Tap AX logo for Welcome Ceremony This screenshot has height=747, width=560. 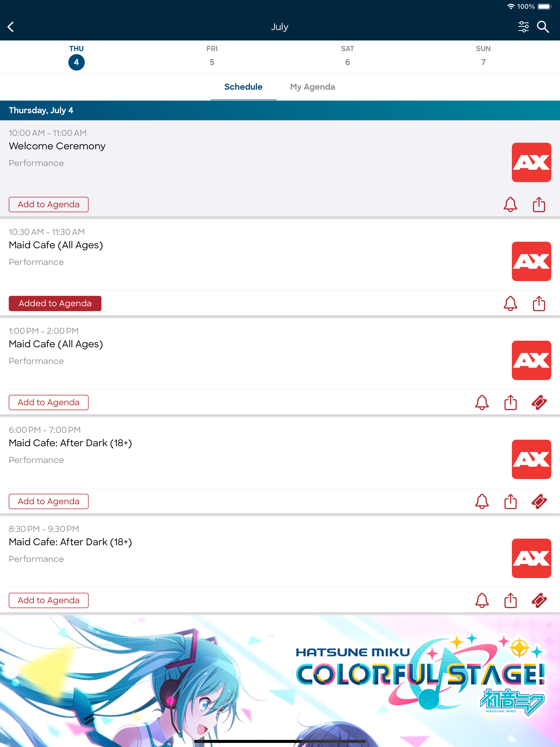(x=531, y=162)
